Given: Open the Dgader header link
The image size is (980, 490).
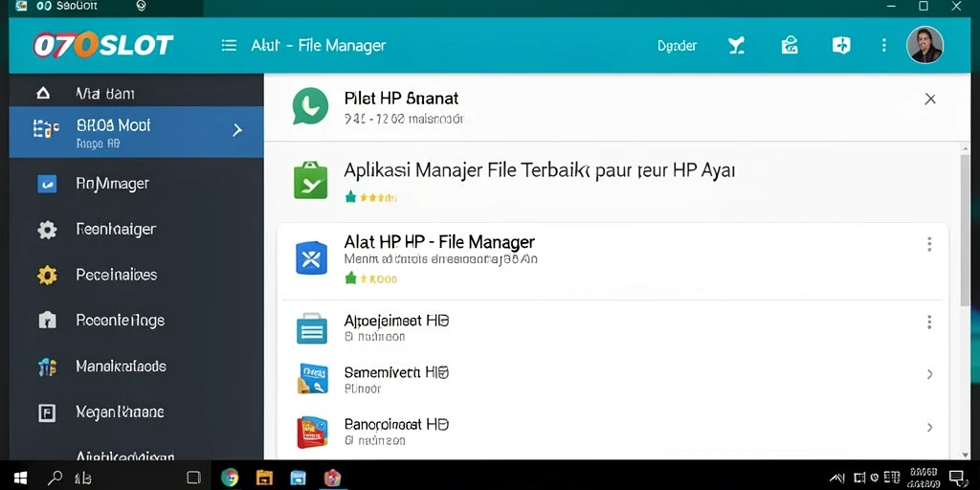Looking at the screenshot, I should click(x=677, y=46).
